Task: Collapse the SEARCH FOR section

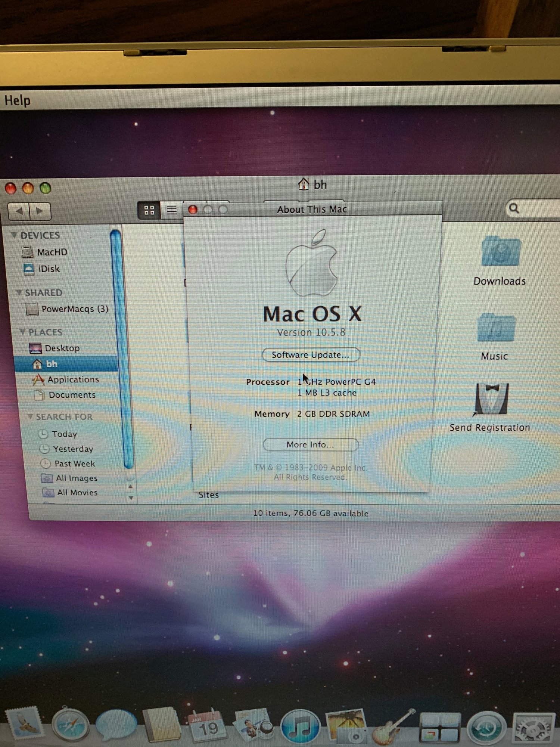Action: pyautogui.click(x=30, y=416)
